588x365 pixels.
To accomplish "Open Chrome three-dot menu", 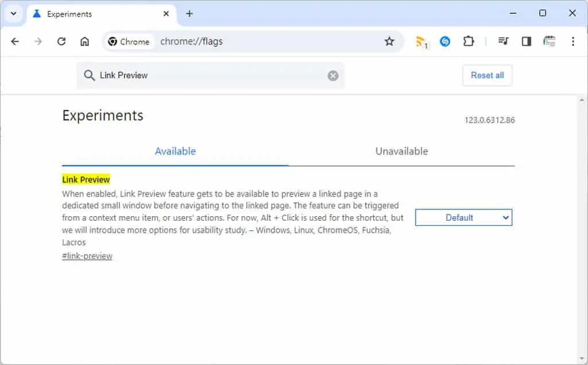I will tap(572, 41).
